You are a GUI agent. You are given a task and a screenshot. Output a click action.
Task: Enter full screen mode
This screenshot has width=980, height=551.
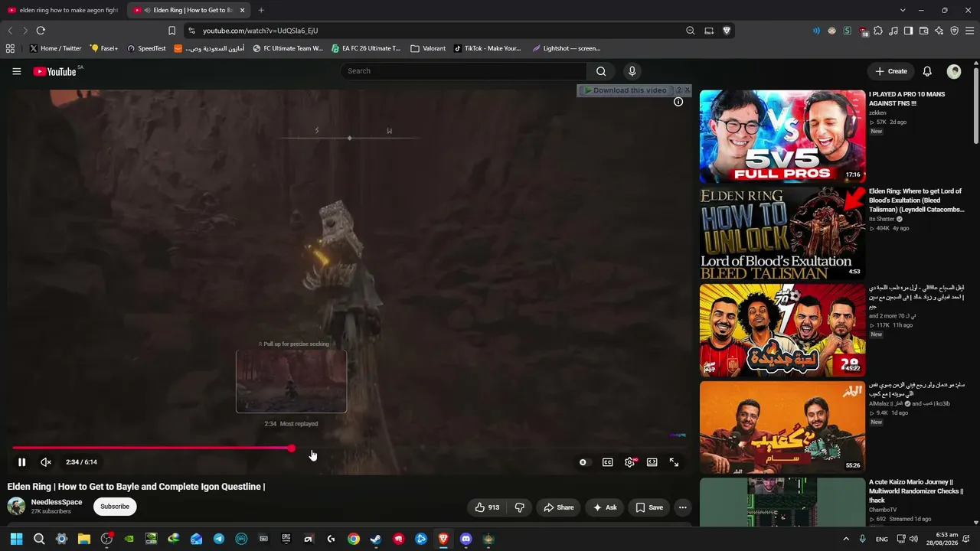click(x=675, y=462)
